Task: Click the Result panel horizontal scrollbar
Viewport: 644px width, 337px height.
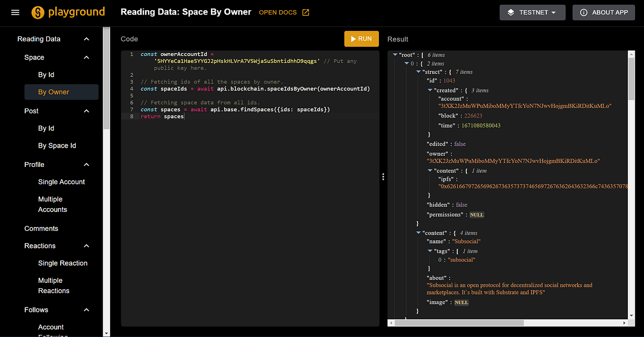Action: (459, 323)
